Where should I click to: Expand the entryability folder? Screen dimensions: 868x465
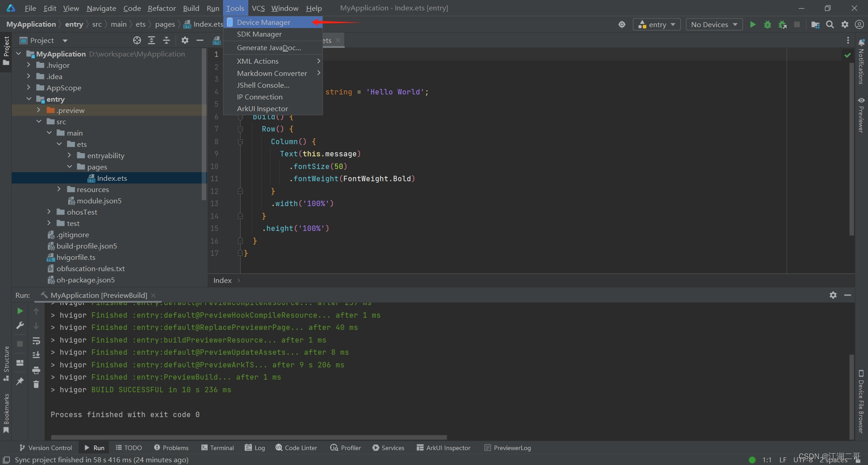[x=69, y=155]
